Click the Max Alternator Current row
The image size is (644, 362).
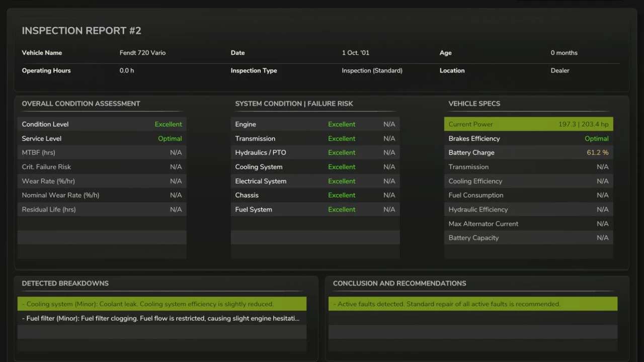click(528, 224)
